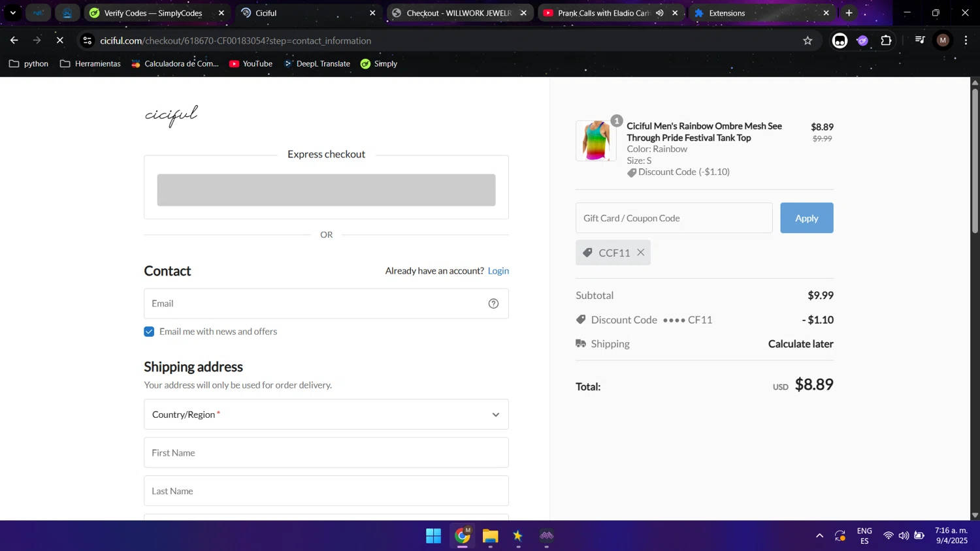This screenshot has height=551, width=980.
Task: Close the Ciciful tab
Action: coord(372,13)
